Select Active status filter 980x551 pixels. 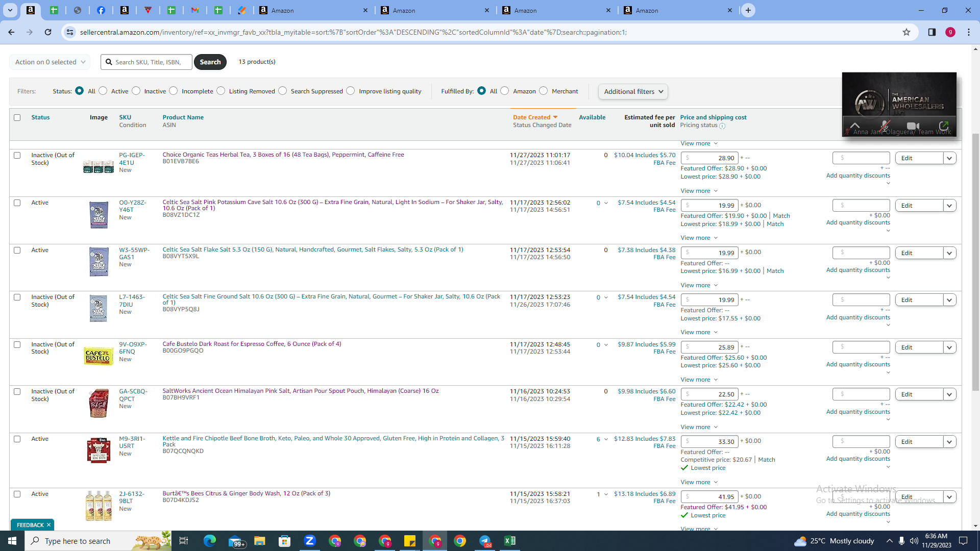(x=103, y=91)
